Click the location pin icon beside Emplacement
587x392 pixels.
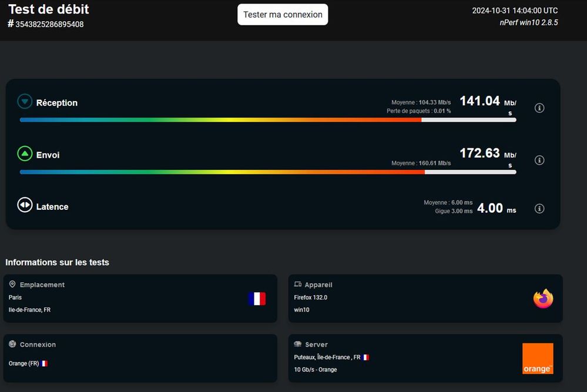[12, 284]
